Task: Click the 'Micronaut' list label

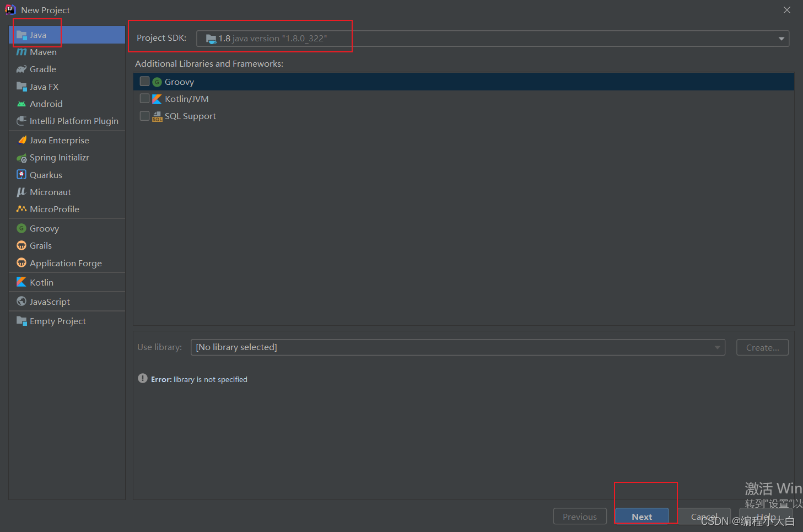Action: pos(50,192)
